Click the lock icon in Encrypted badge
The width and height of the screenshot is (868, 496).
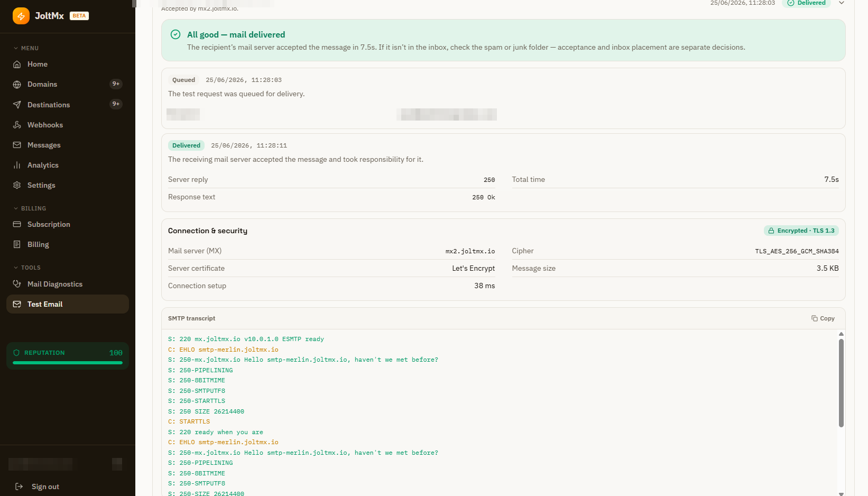[x=771, y=231]
